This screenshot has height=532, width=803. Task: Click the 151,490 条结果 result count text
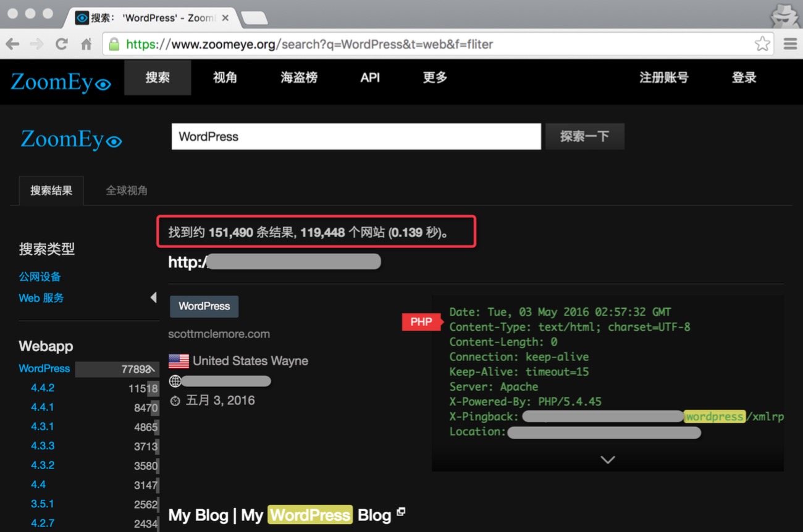click(252, 233)
